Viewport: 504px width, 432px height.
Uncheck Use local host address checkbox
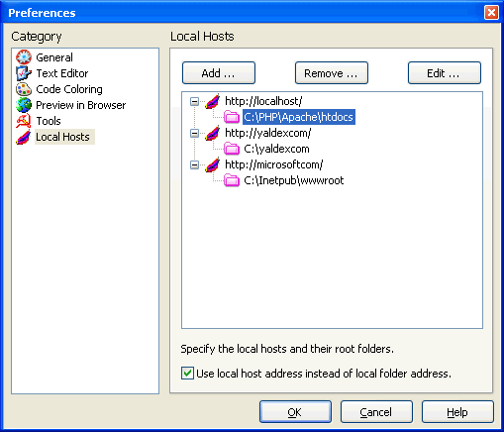(x=187, y=374)
